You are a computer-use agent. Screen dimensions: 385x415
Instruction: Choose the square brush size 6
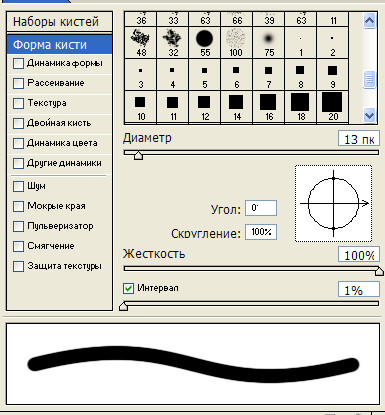[x=237, y=75]
